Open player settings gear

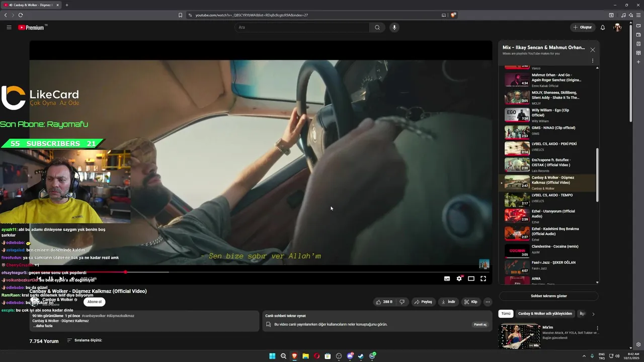[x=459, y=279]
